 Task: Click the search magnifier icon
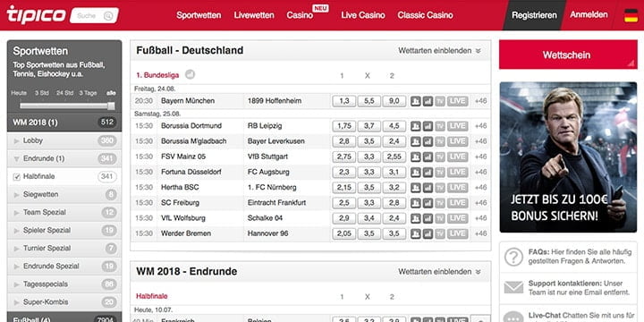point(108,16)
